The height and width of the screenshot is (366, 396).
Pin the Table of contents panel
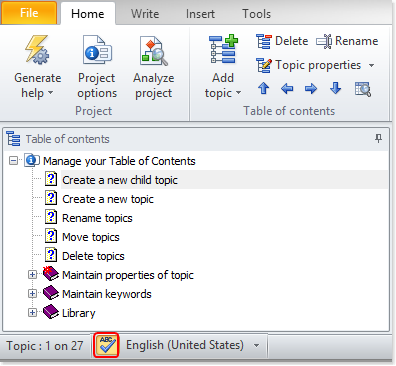(378, 138)
